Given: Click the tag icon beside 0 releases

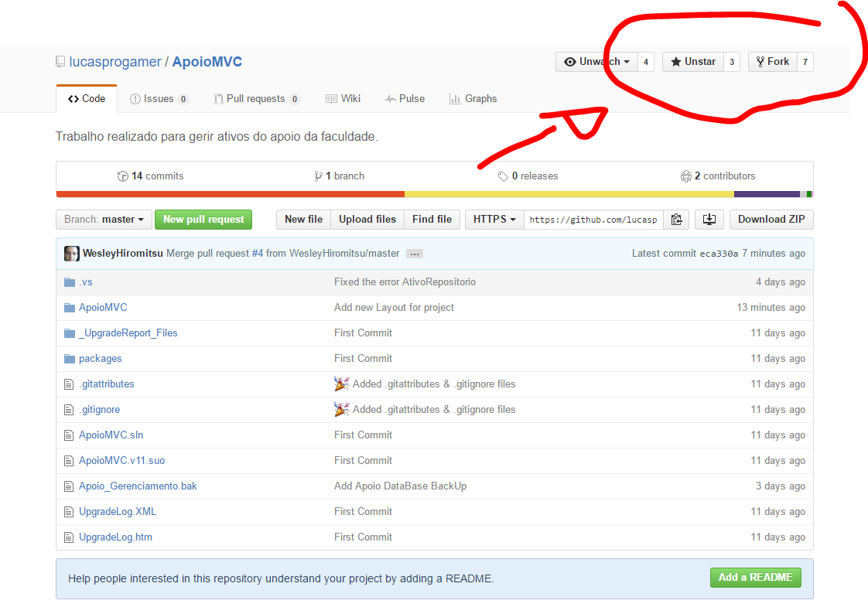Looking at the screenshot, I should (x=503, y=176).
